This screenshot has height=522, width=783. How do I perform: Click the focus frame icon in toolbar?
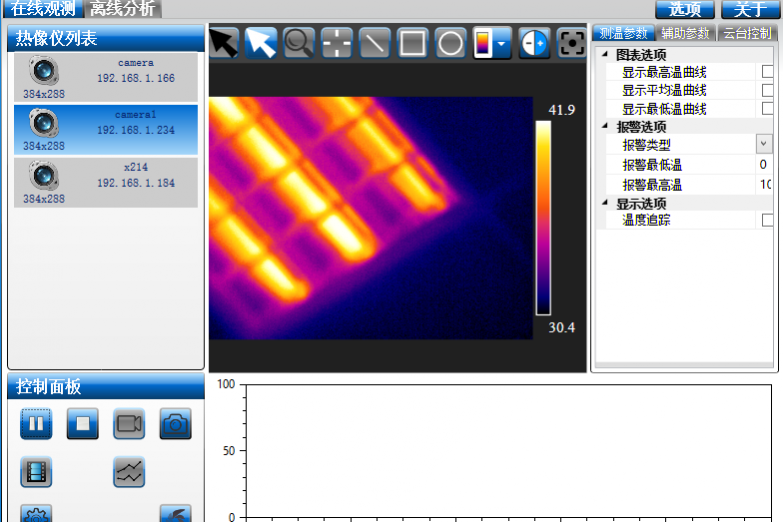(x=571, y=43)
